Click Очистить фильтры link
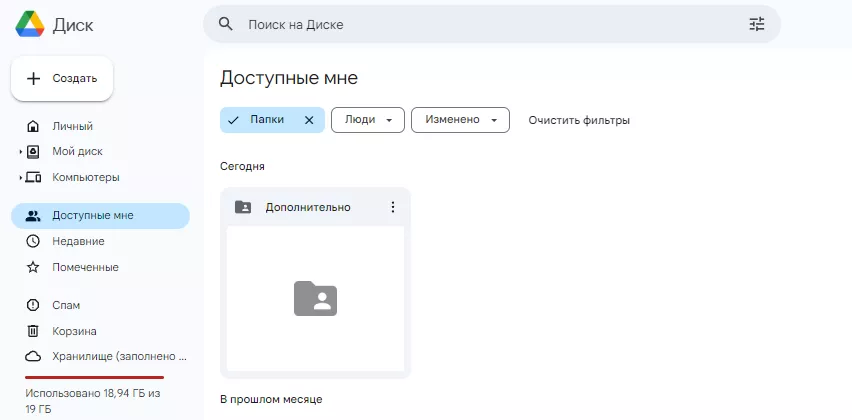Screen dimensions: 852x420 [579, 120]
